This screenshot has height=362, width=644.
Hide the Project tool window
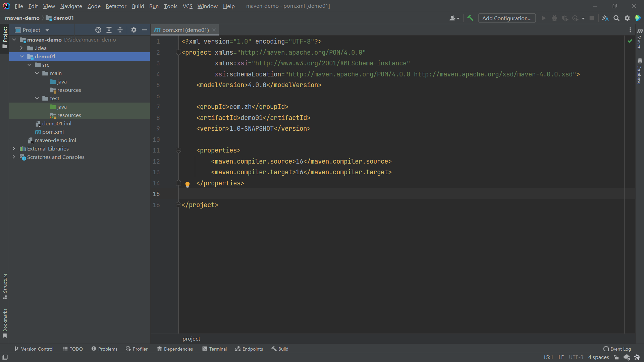[x=145, y=30]
